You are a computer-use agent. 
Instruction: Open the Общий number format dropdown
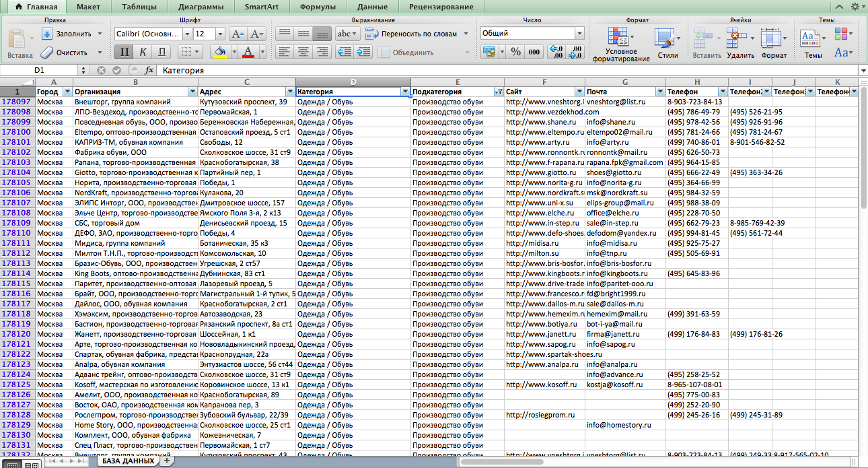tap(579, 33)
